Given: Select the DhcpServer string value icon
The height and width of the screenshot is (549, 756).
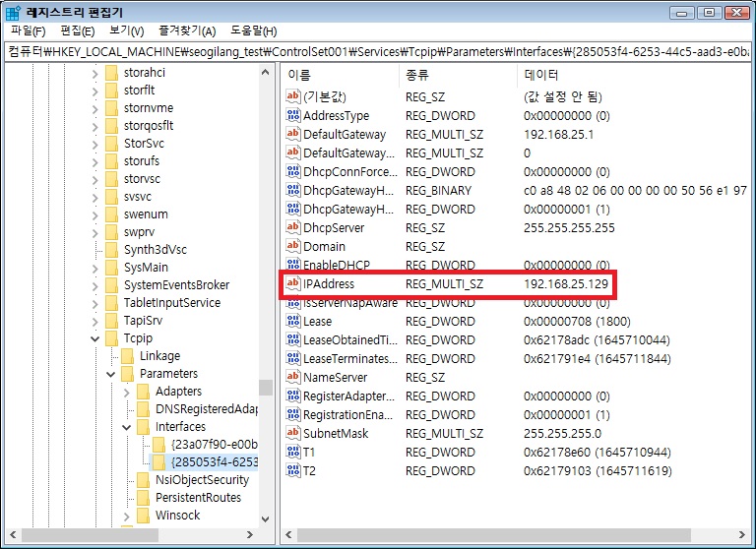Looking at the screenshot, I should click(x=292, y=227).
